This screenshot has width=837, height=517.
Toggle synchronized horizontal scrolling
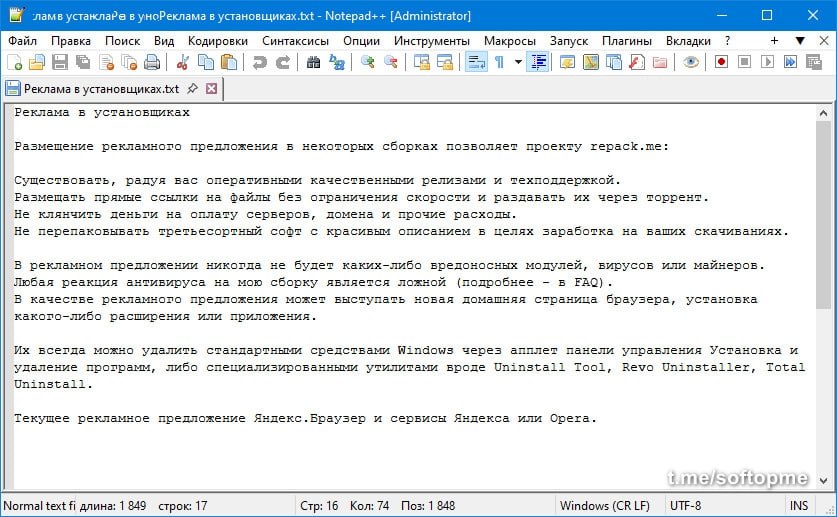point(445,62)
